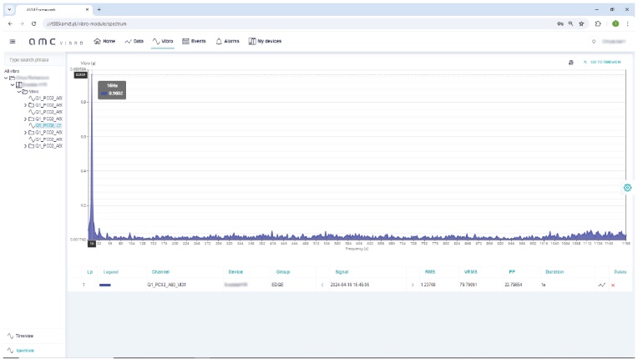Screen dimensions: 638x364
Task: Open the browser extensions puzzle icon
Action: coord(598,23)
